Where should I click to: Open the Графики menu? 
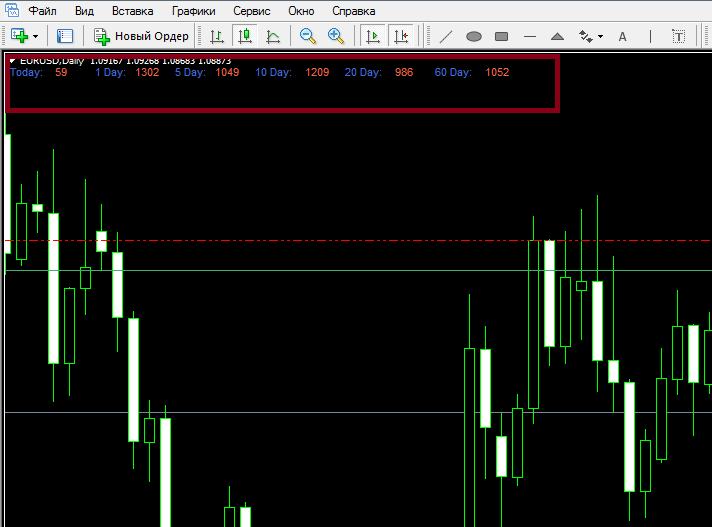click(x=193, y=11)
